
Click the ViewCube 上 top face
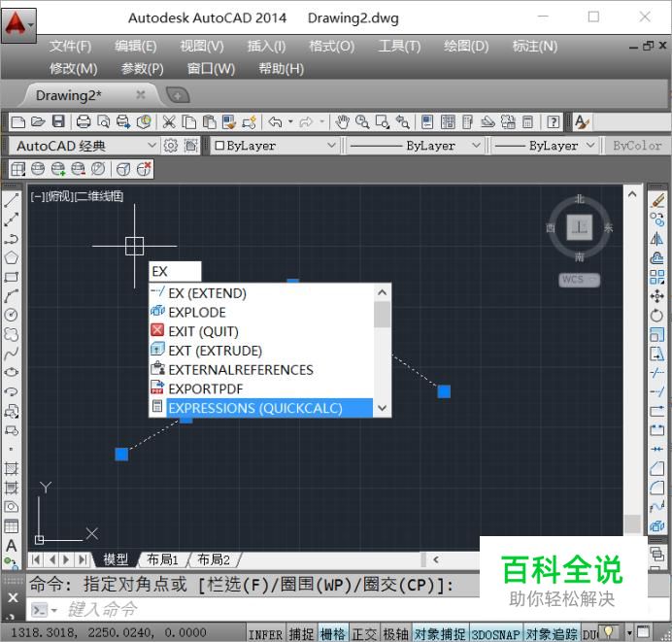point(580,227)
